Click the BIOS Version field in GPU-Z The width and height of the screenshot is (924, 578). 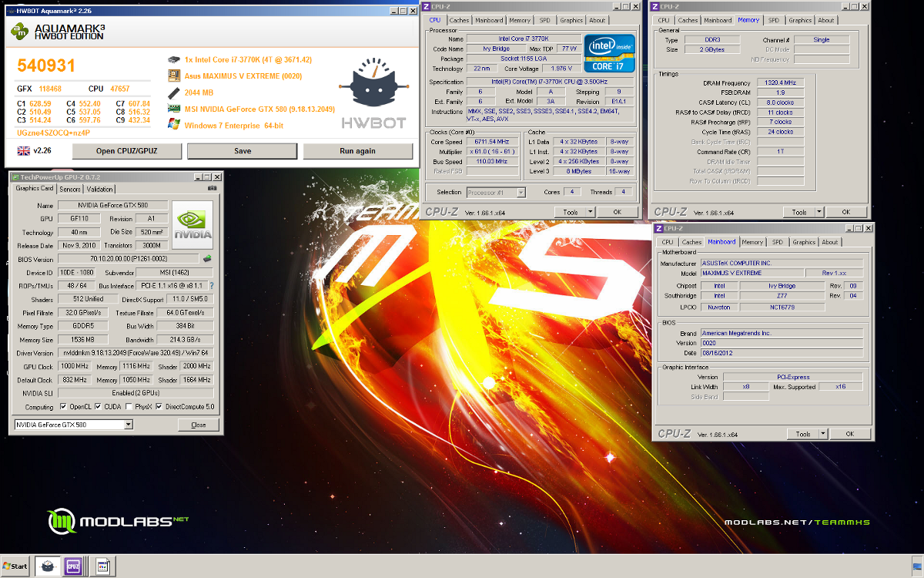[x=127, y=259]
